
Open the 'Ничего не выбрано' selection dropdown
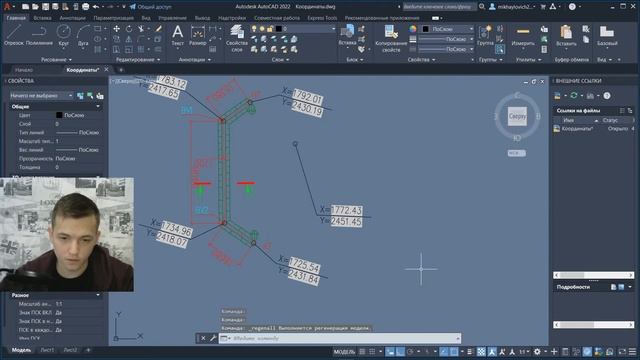41,96
